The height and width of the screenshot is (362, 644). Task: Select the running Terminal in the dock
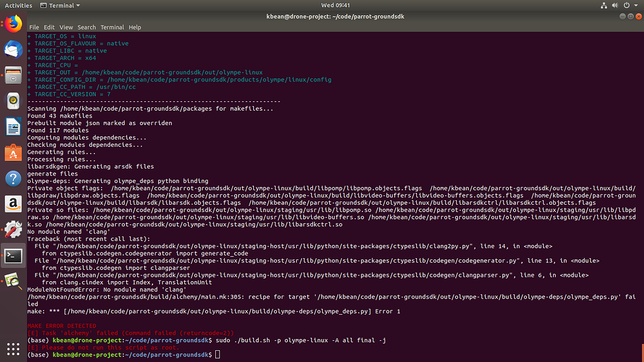(13, 255)
